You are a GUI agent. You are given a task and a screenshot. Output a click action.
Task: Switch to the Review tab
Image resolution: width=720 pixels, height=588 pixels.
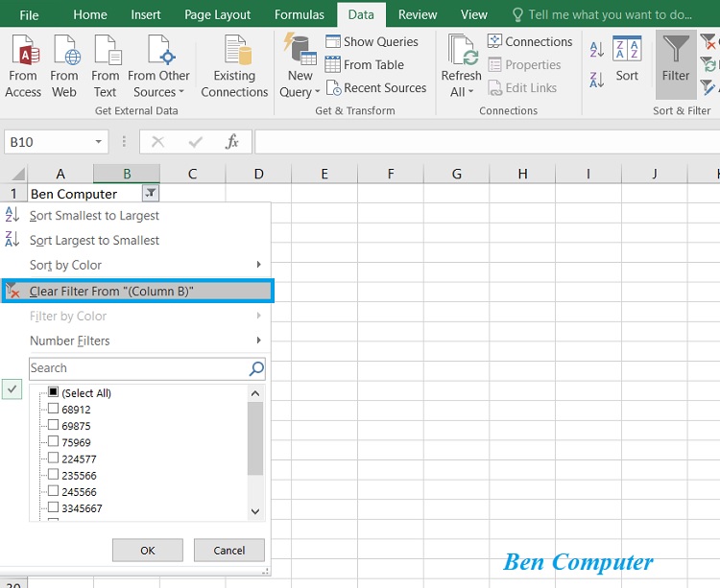pos(418,14)
